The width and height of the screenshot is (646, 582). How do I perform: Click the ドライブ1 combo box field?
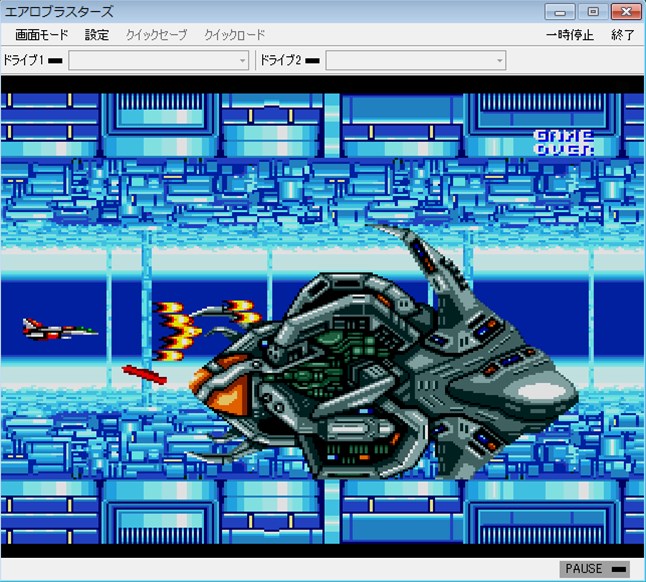click(159, 61)
